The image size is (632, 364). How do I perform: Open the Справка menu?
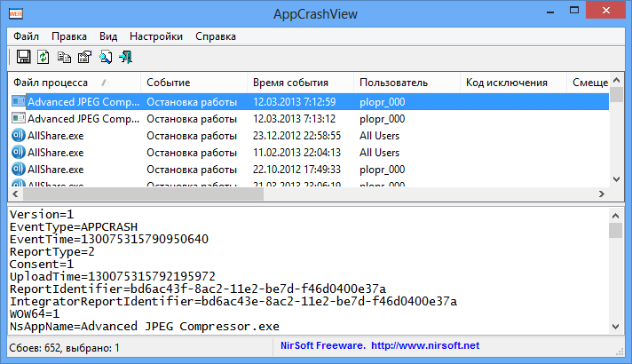216,36
